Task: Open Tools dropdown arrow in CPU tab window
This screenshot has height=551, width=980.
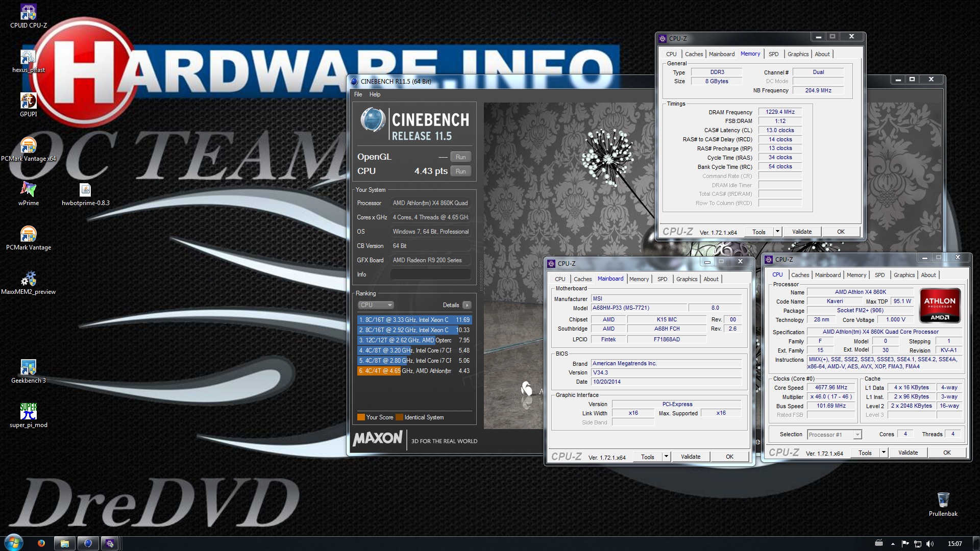Action: pos(884,453)
